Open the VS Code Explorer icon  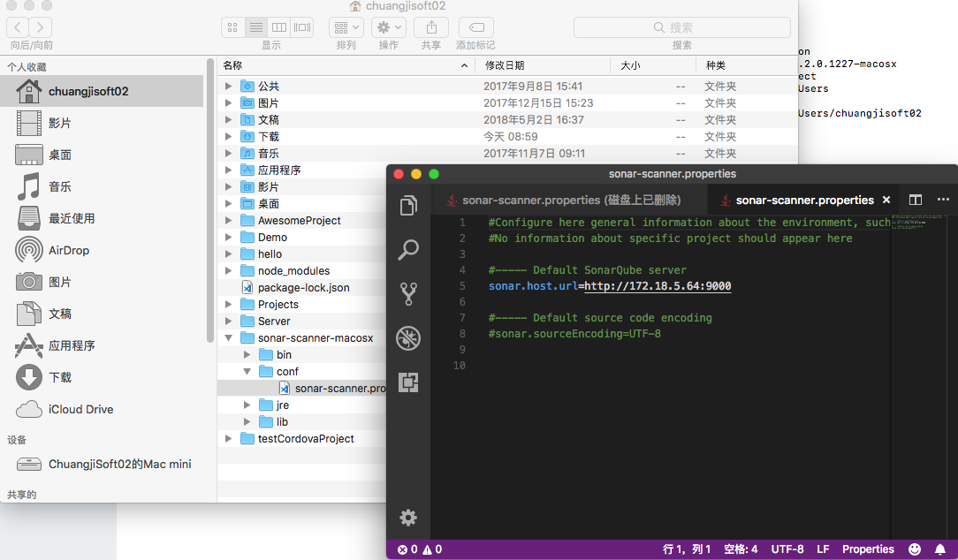pos(408,206)
